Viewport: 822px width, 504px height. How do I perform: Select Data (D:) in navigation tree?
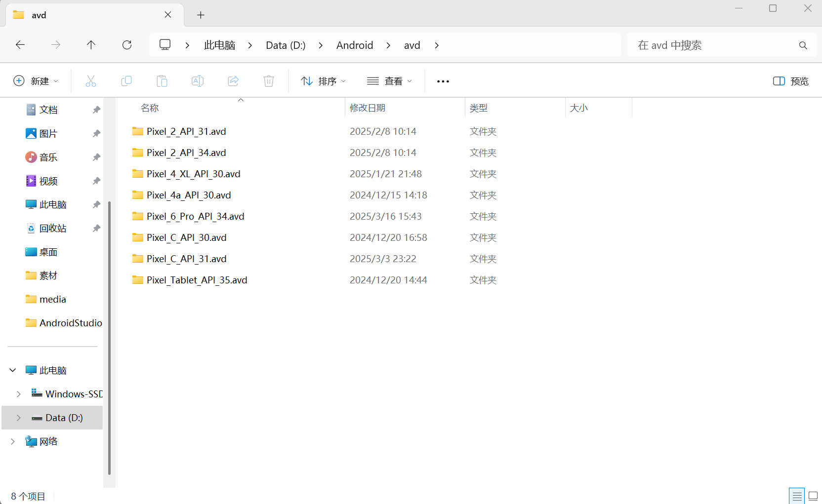click(52, 418)
